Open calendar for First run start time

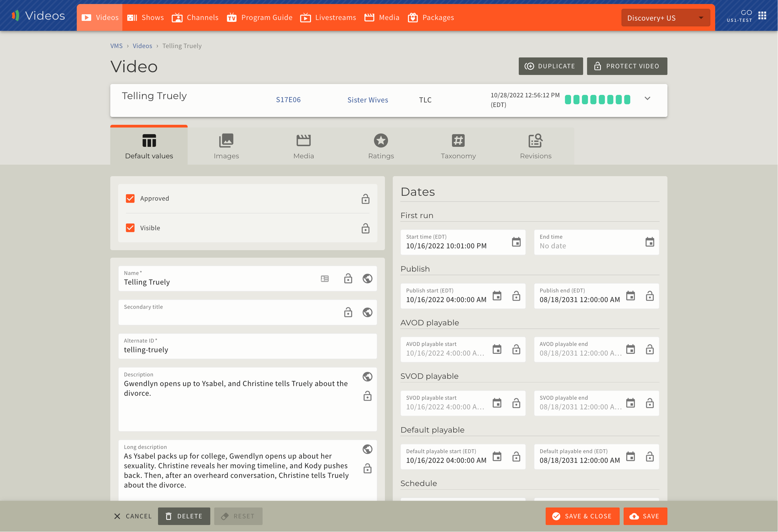[516, 242]
